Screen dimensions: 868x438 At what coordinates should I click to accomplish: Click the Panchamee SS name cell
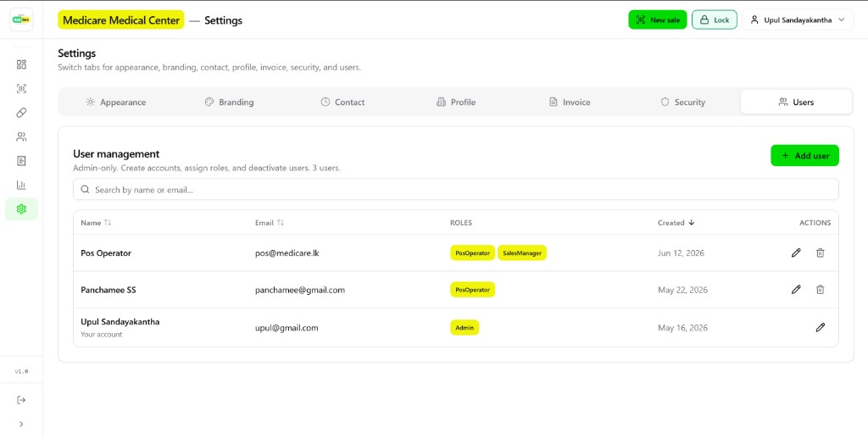point(108,290)
